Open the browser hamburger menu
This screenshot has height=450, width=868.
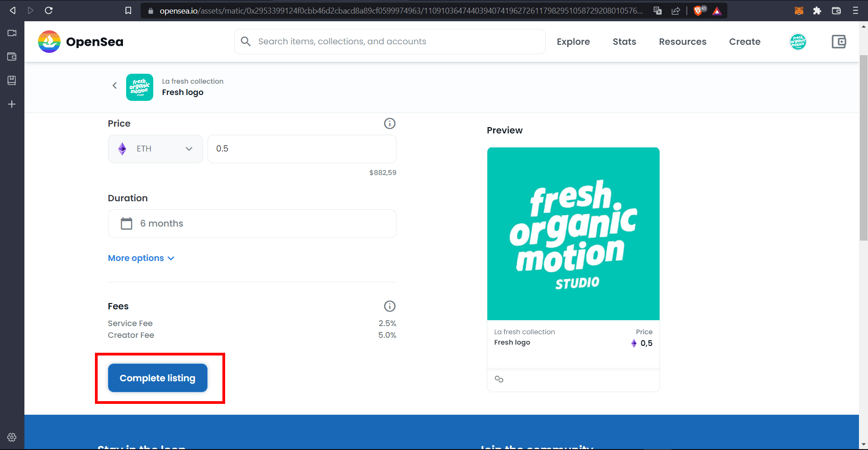[855, 10]
